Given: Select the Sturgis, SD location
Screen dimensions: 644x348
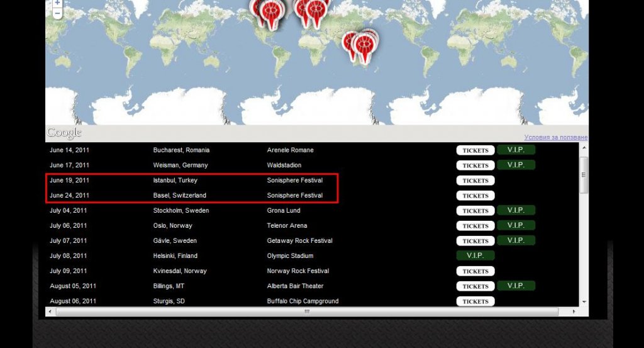Looking at the screenshot, I should point(169,301).
